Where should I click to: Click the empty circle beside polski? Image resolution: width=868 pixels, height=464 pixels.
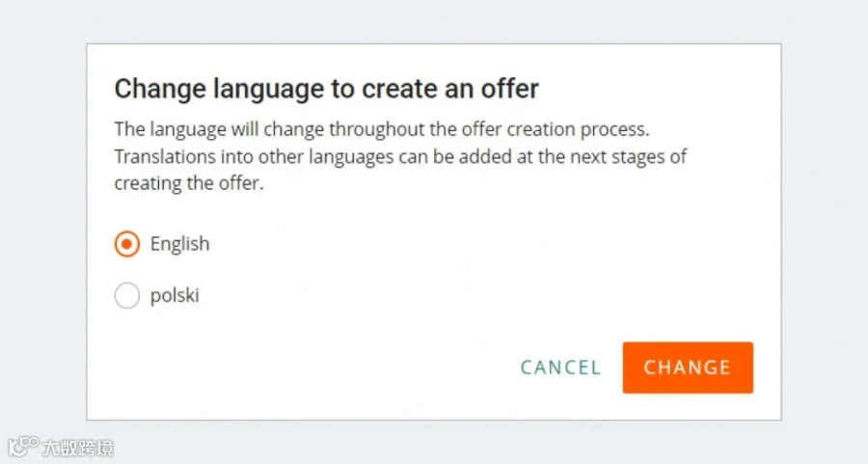coord(126,296)
